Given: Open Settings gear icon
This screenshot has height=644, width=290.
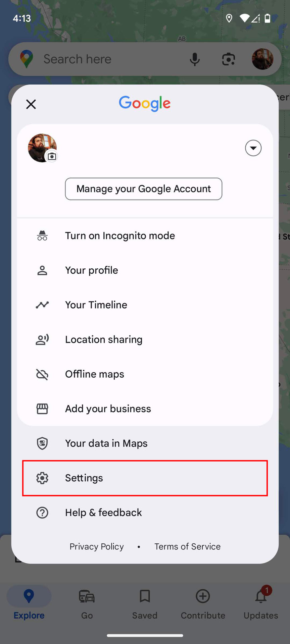Looking at the screenshot, I should [x=42, y=478].
